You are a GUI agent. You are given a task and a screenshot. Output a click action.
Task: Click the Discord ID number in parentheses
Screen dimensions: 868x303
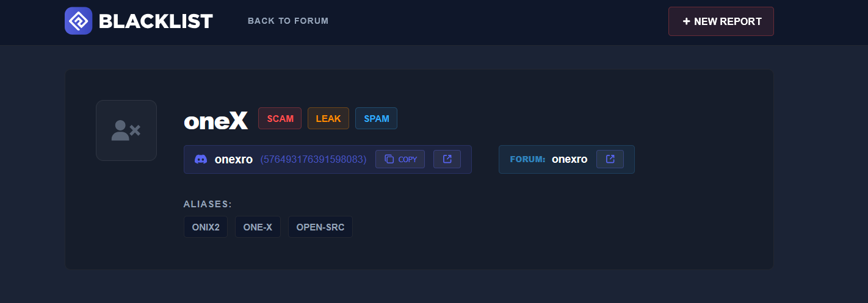[313, 159]
